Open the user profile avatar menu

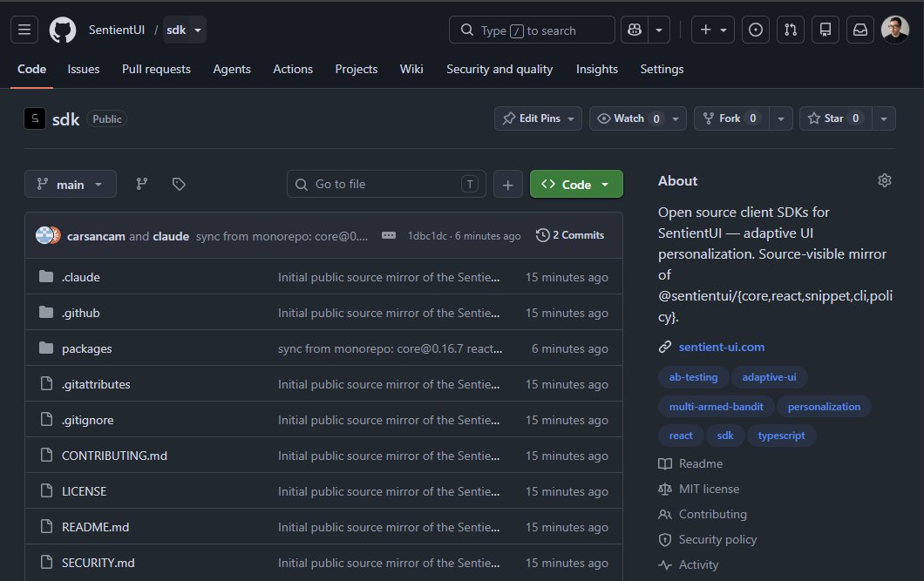(x=894, y=30)
